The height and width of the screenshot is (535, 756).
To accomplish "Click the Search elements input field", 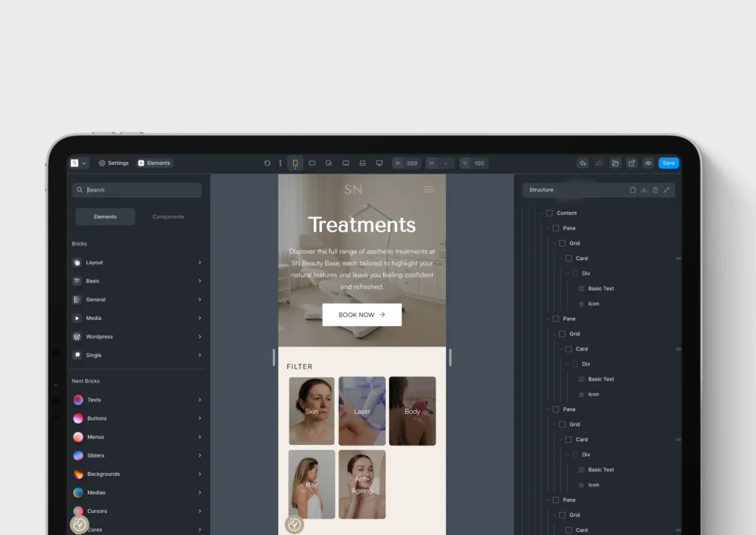I will [140, 190].
